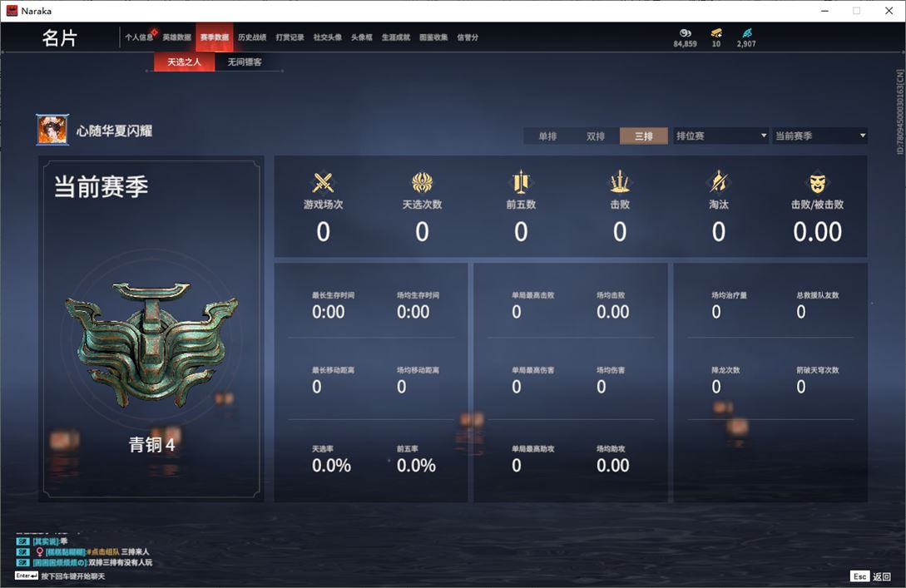Open the 信誉分 tab
This screenshot has width=906, height=588.
click(468, 37)
